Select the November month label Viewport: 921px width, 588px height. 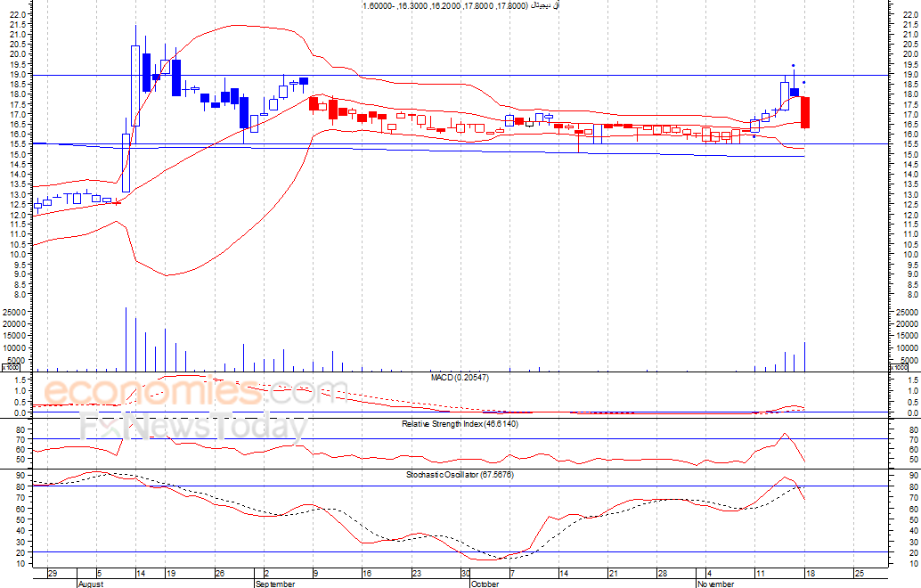pos(715,584)
